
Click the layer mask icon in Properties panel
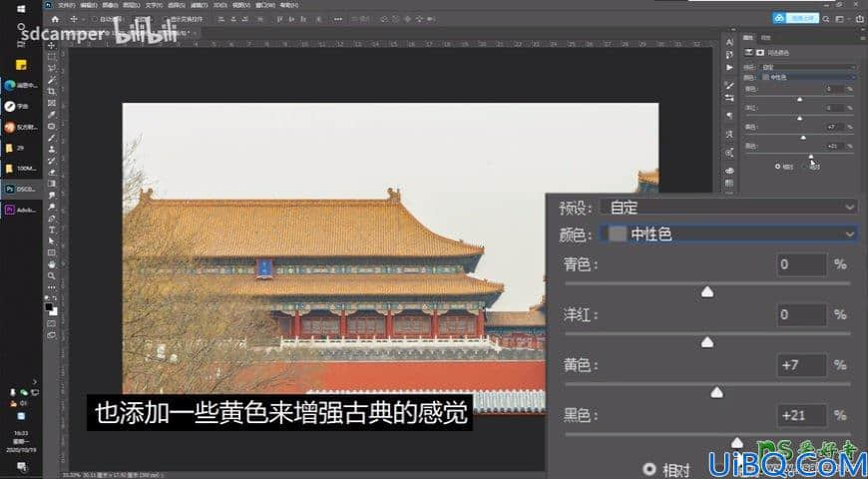760,52
